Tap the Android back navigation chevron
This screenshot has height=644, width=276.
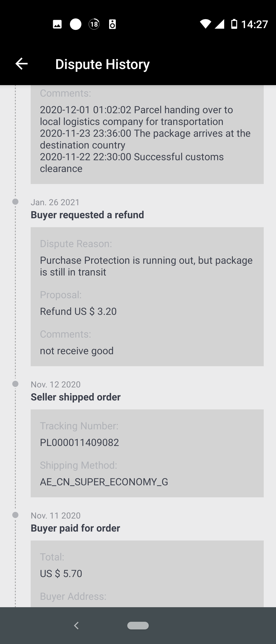(76, 625)
